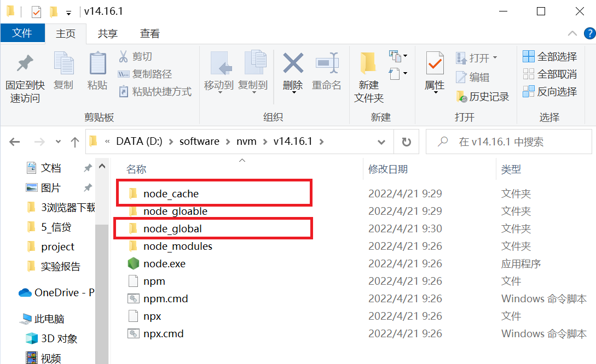Open the project folder in sidebar
Screen dimensions: 596x364
57,246
